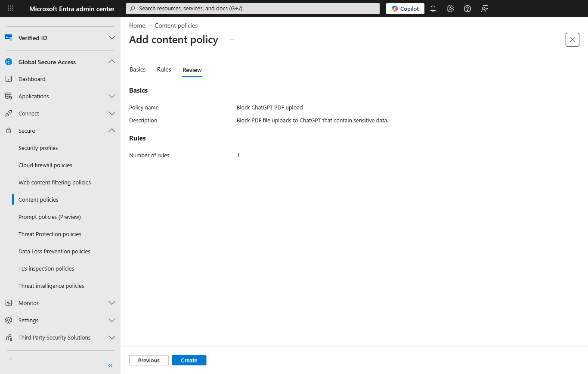Open Threat Protection policies
Screen dimensions: 588x374
coord(50,234)
